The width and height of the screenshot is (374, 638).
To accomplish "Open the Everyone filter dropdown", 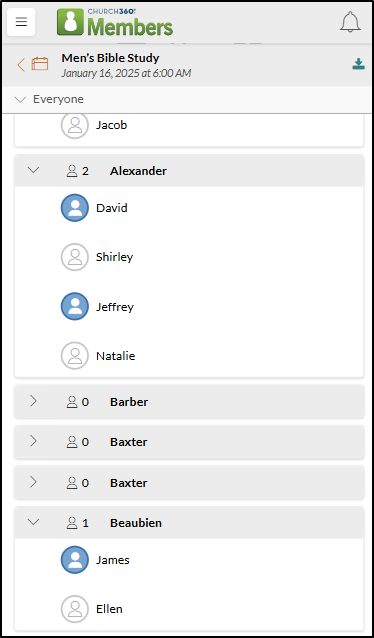I will point(48,99).
